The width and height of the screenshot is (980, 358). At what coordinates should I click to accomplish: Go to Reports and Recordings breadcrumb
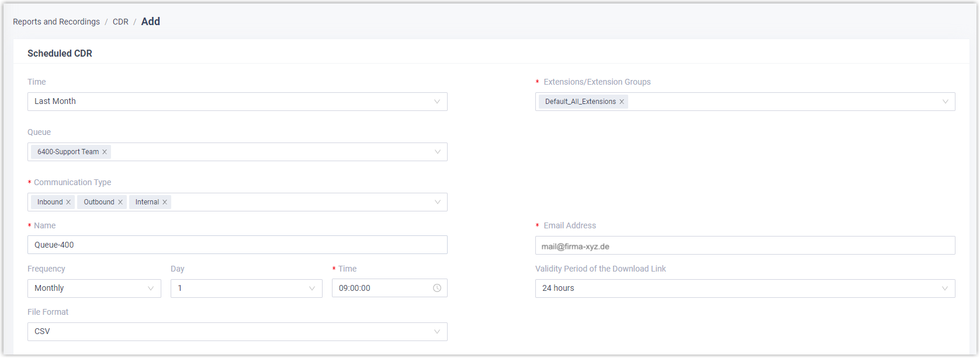56,22
